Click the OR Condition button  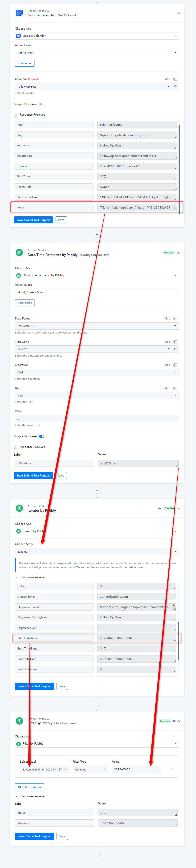tap(30, 787)
